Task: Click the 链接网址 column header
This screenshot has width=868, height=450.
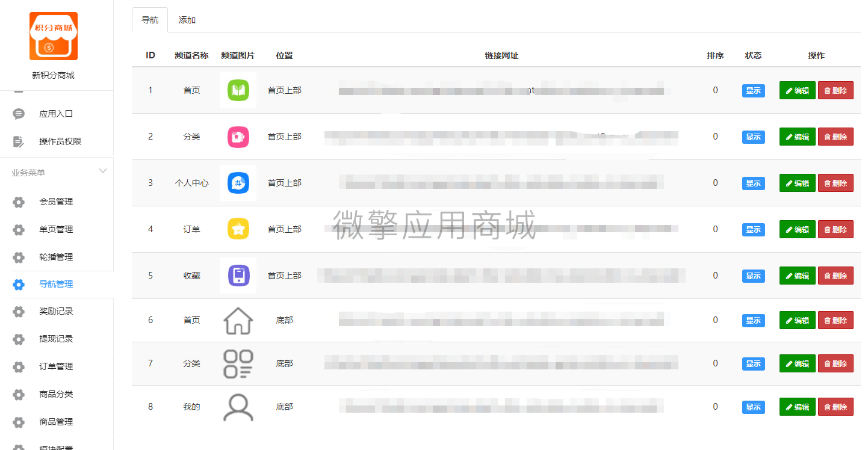Action: pos(501,55)
